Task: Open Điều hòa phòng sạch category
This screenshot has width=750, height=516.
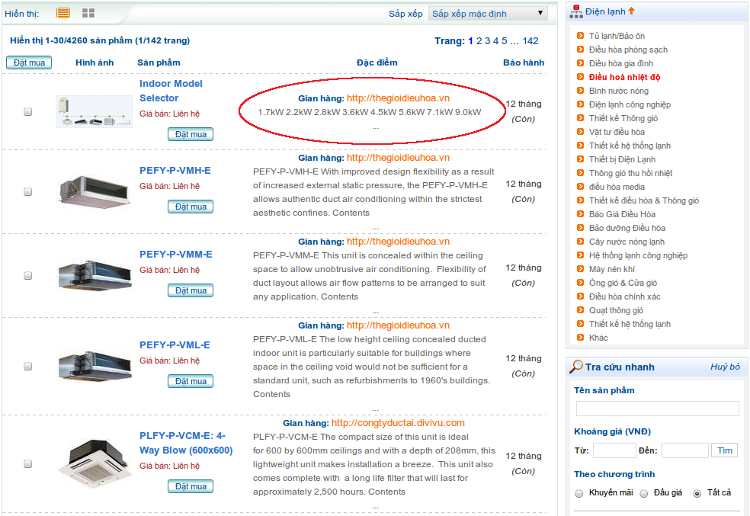Action: click(628, 49)
